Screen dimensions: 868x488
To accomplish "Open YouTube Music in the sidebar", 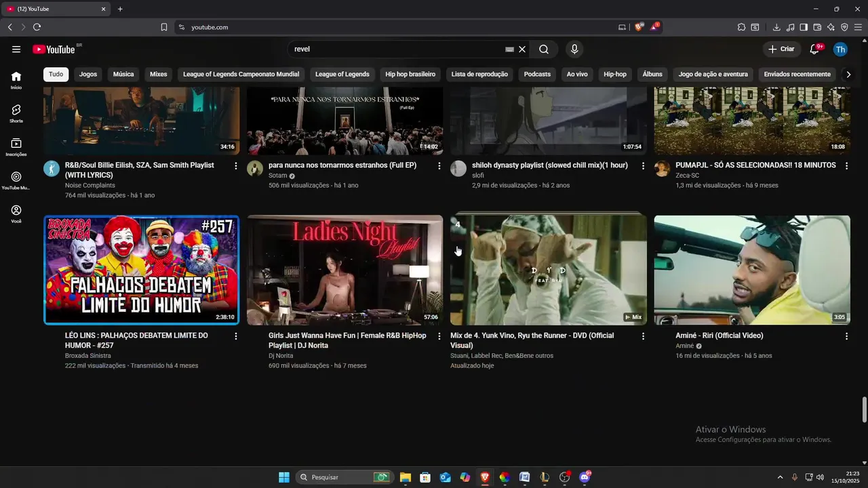I will tap(16, 180).
